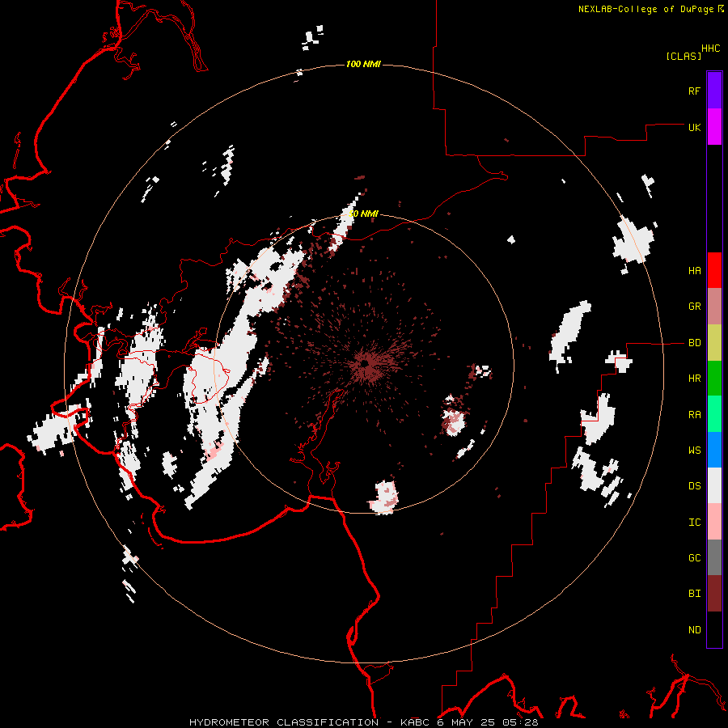
Task: Click the UK magenta legend swatch
Action: click(714, 127)
